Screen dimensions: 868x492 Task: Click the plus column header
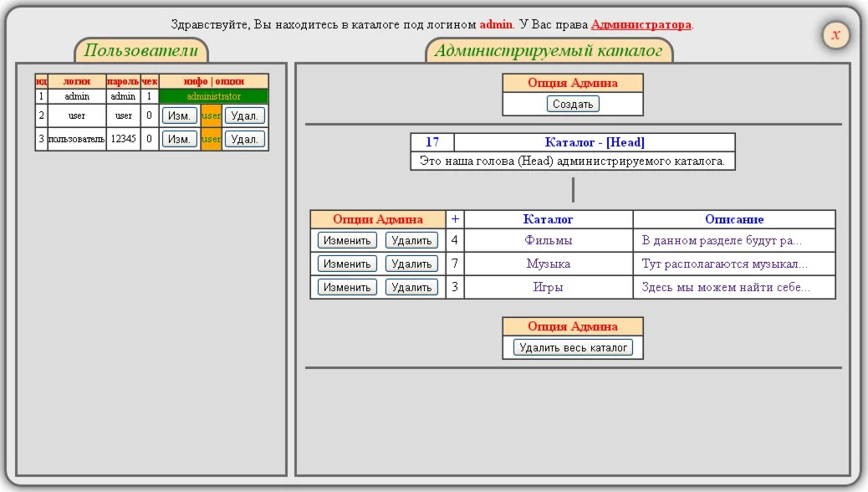455,219
